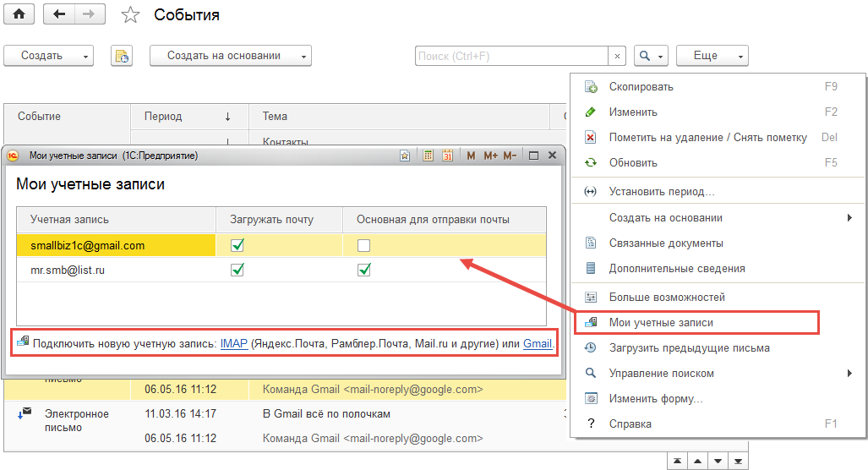868x470 pixels.
Task: Move down one row arrow
Action: [x=718, y=462]
